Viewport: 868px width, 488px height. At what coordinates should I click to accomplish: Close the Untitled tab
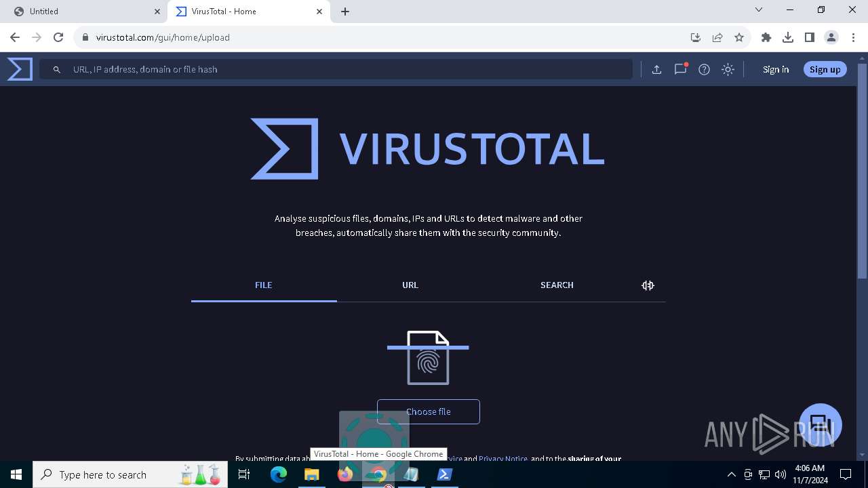point(157,12)
